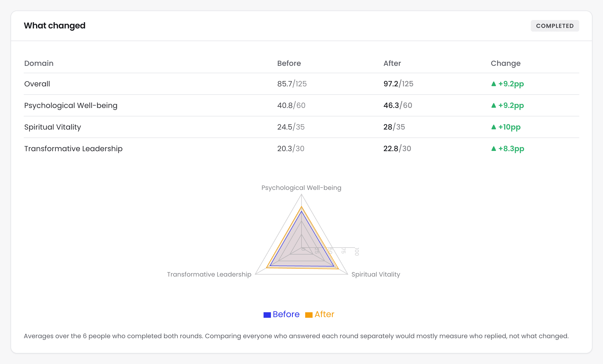Click the Psychological Well-being radar axis label
Screen dimensions: 603x364
(301, 188)
